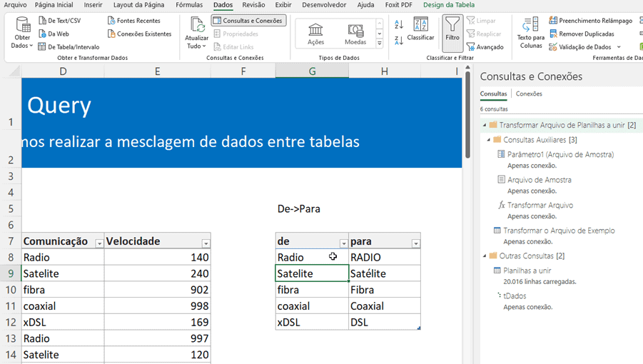Click sort A to Z ascending icon
Image resolution: width=643 pixels, height=364 pixels.
399,24
